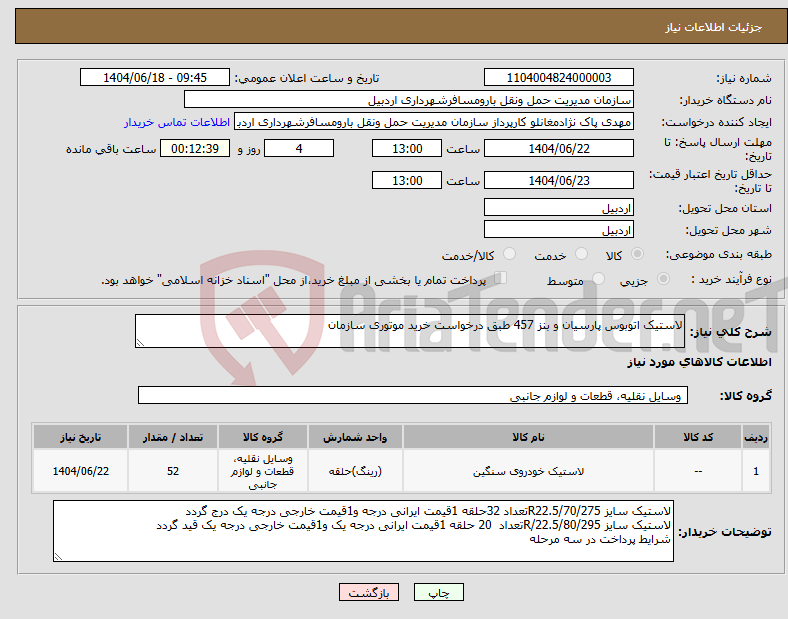Image resolution: width=788 pixels, height=619 pixels.
Task: Select the کالا radio button
Action: tap(637, 254)
